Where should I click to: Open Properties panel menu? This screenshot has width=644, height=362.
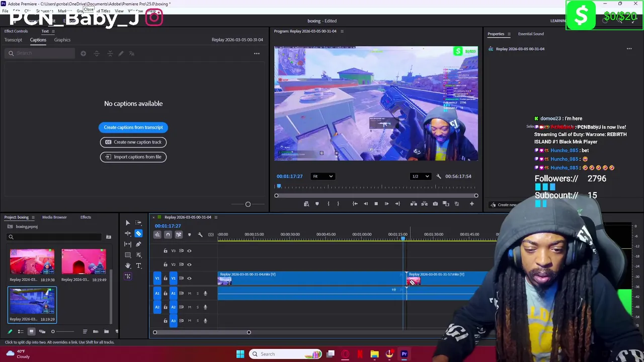pos(509,34)
